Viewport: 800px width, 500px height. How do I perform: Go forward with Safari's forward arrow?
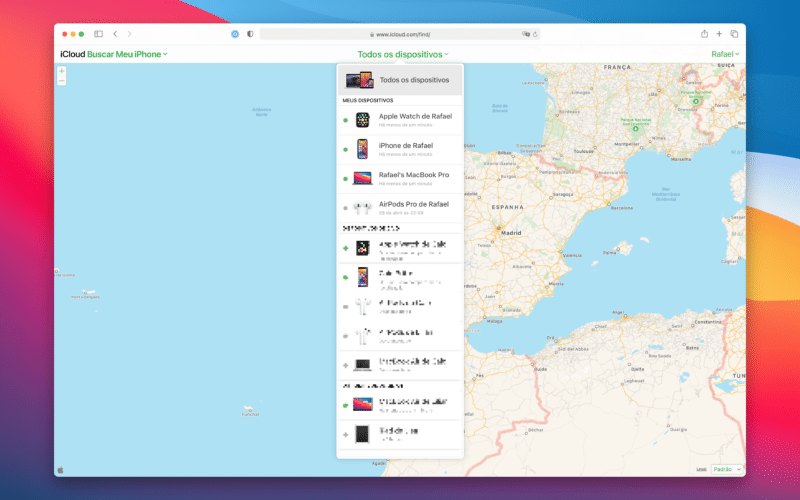130,34
